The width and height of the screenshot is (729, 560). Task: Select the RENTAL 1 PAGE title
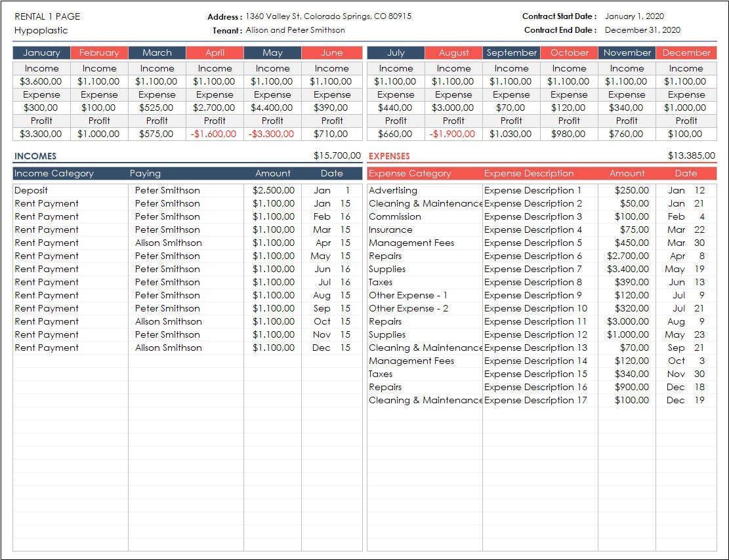point(47,17)
